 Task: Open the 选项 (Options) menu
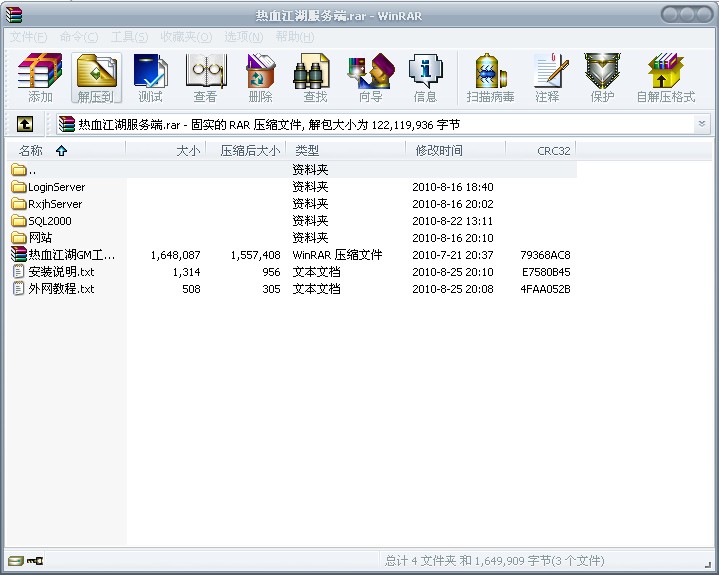(x=243, y=37)
